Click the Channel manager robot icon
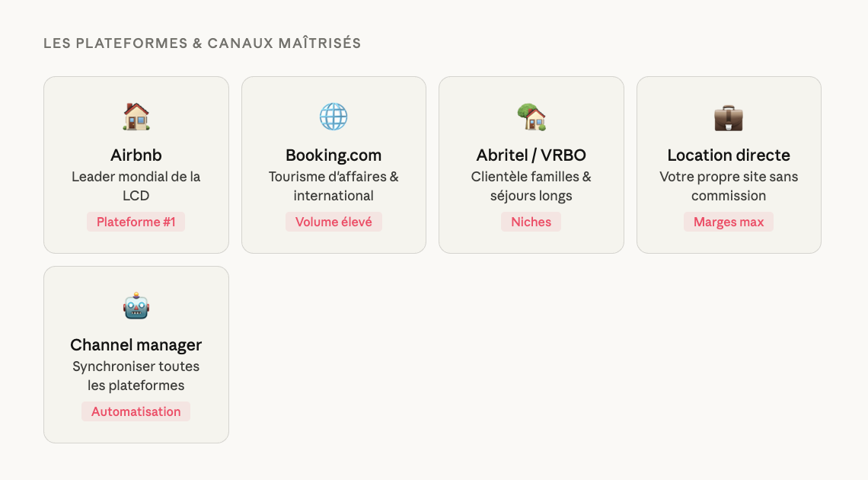Image resolution: width=868 pixels, height=480 pixels. tap(136, 307)
